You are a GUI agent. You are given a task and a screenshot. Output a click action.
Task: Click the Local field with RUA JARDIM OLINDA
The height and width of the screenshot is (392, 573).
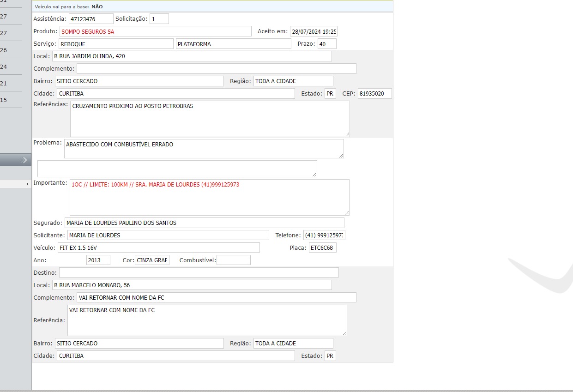pos(192,56)
